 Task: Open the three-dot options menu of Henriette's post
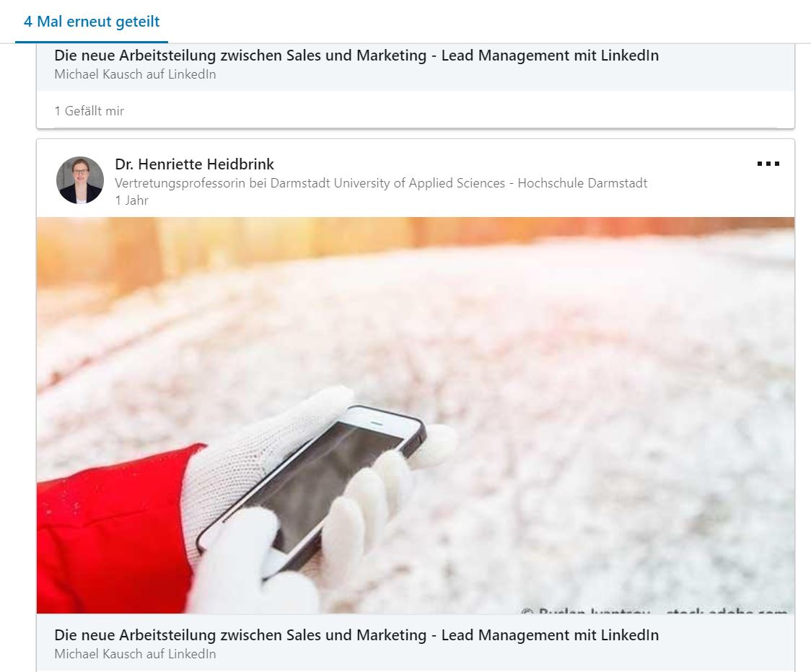[768, 164]
